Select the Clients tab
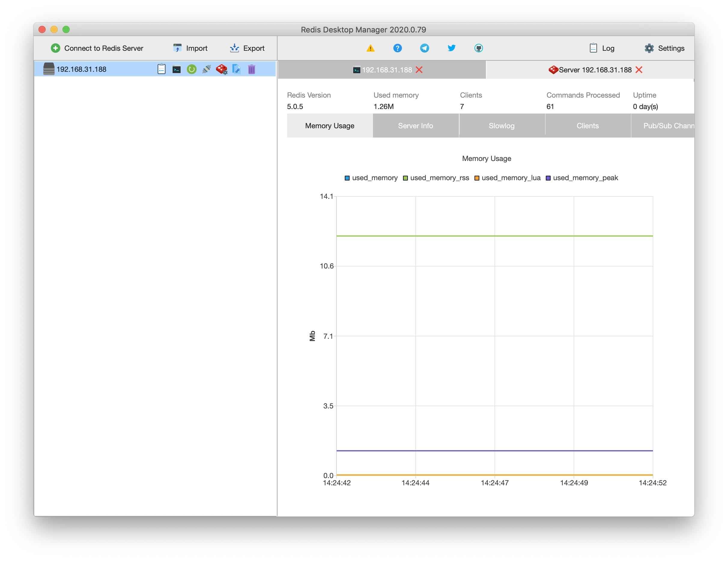Image resolution: width=728 pixels, height=561 pixels. pyautogui.click(x=587, y=126)
